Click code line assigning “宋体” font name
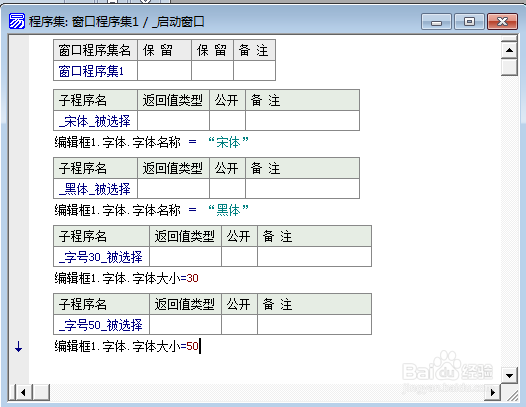This screenshot has height=407, width=526. (x=151, y=143)
